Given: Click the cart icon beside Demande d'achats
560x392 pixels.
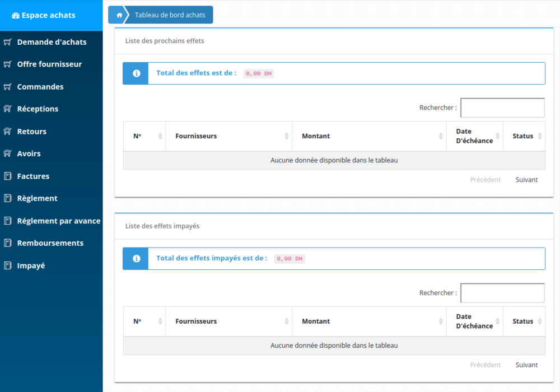Looking at the screenshot, I should [8, 42].
